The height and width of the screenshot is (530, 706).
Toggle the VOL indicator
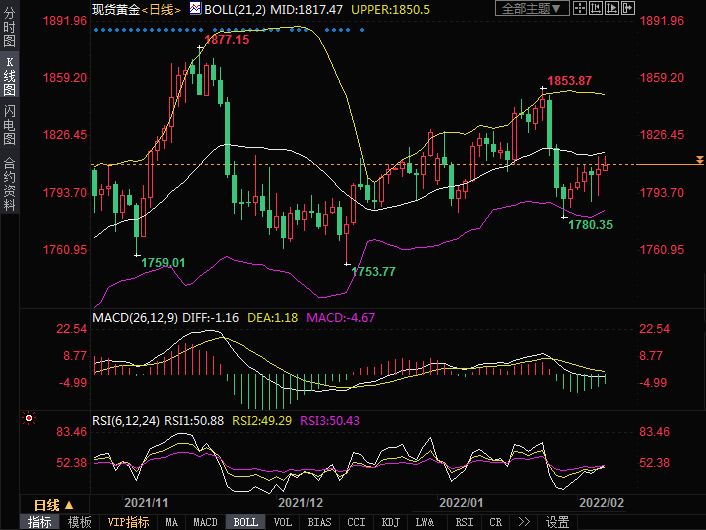(282, 522)
